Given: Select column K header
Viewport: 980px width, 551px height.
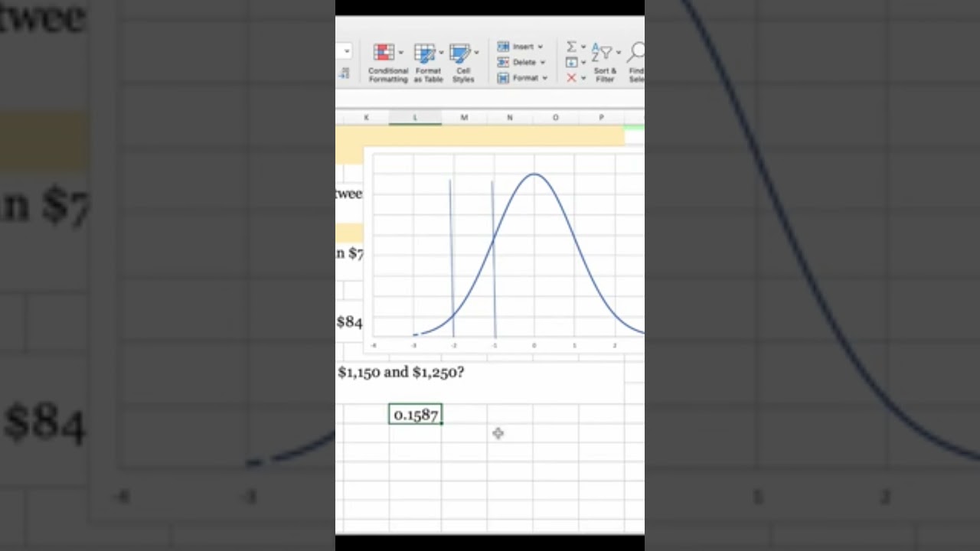Looking at the screenshot, I should coord(366,117).
